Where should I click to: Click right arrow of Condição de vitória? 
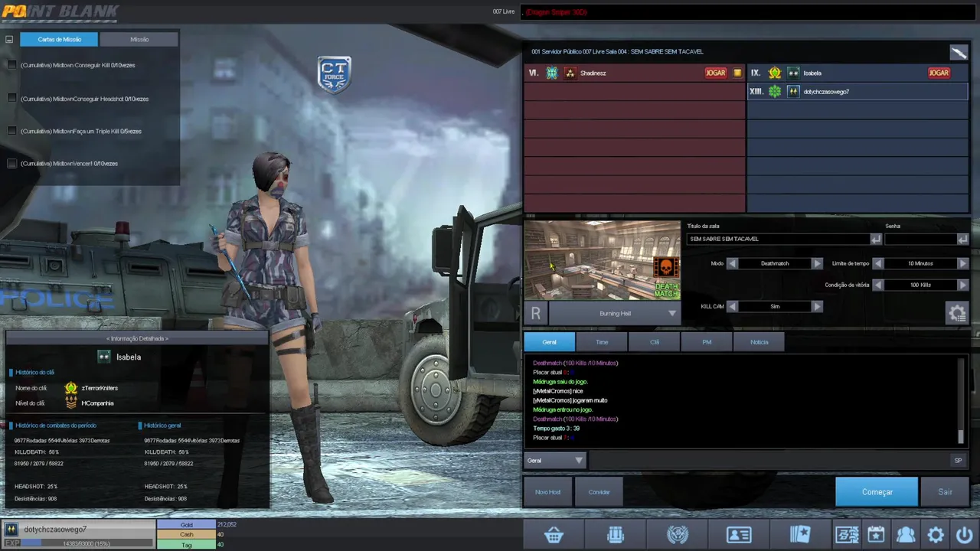click(x=962, y=285)
